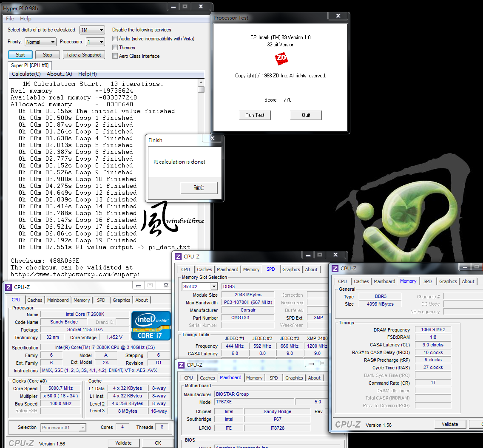Viewport: 483px width, 448px height.
Task: Close the Finish dialog with the X
Action: [213, 139]
